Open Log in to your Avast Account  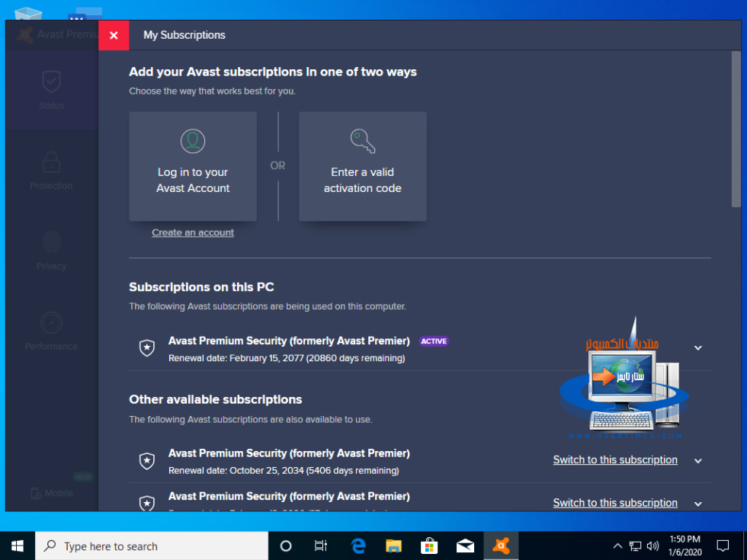click(x=193, y=166)
